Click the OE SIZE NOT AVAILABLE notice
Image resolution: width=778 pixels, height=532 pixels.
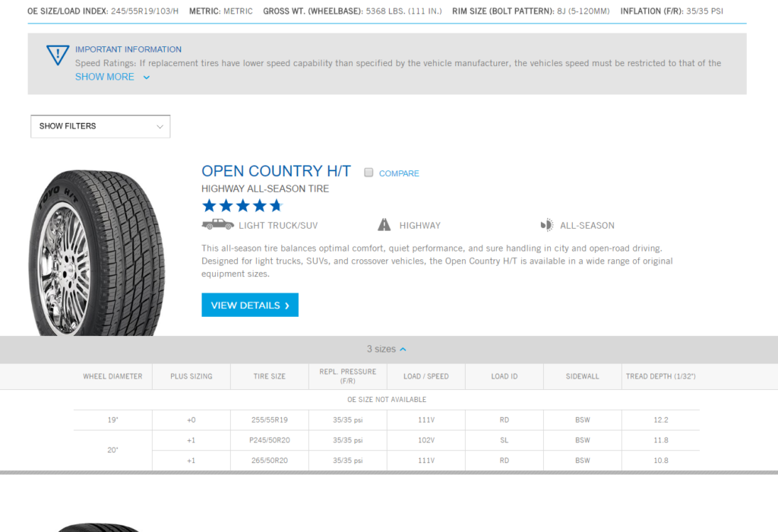[x=387, y=400]
